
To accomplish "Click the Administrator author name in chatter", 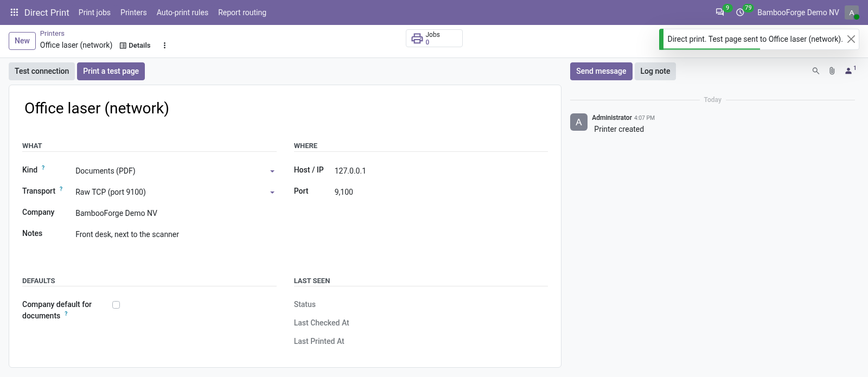I will click(x=612, y=118).
